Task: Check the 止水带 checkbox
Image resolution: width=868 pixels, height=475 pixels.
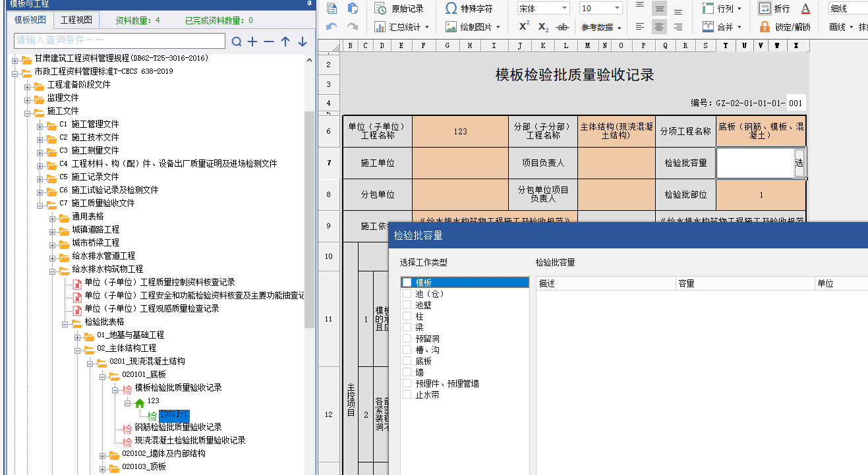Action: tap(407, 394)
